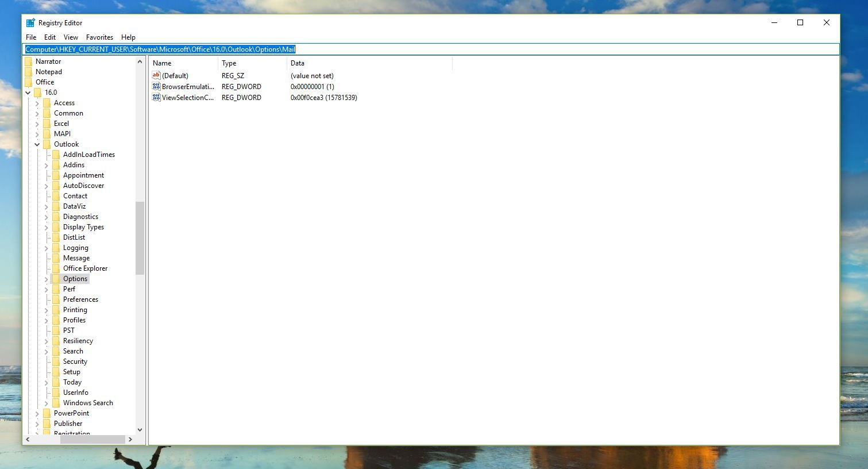Select the DataViz folder icon
This screenshot has width=868, height=469.
56,206
